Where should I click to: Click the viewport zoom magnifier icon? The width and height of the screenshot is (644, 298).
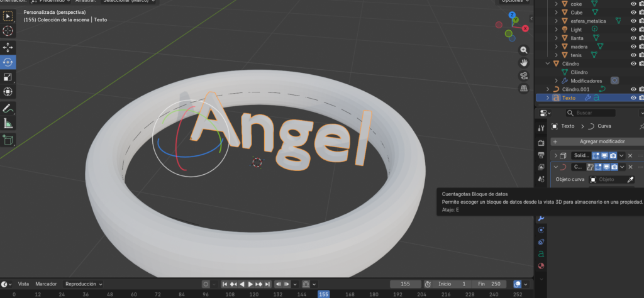[524, 50]
